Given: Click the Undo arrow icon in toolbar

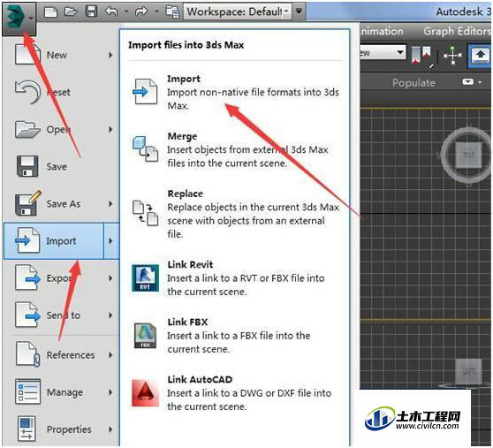Looking at the screenshot, I should [111, 11].
